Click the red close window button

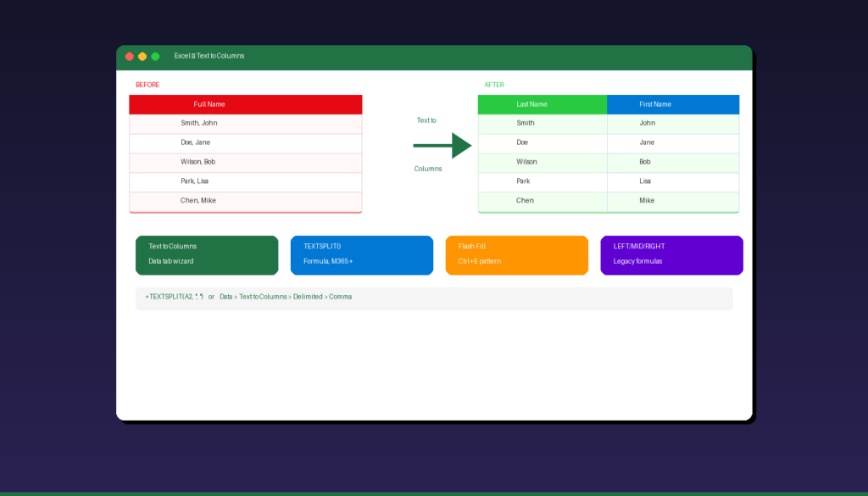(x=130, y=56)
